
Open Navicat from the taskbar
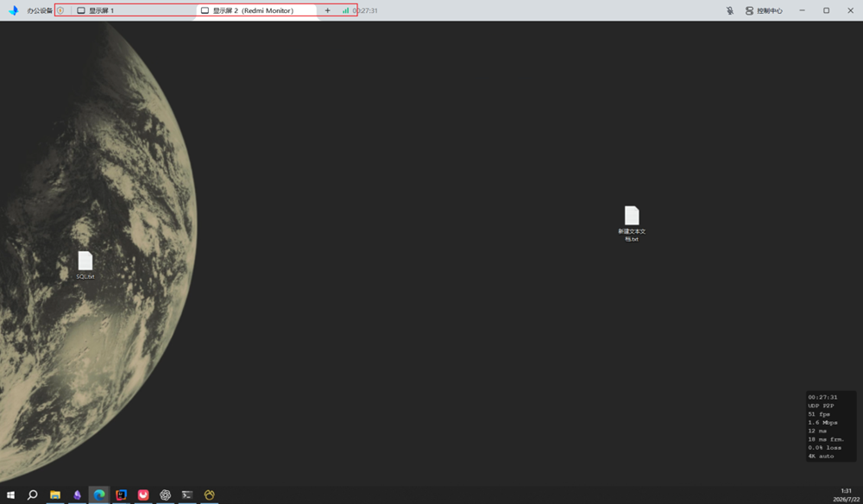[209, 495]
